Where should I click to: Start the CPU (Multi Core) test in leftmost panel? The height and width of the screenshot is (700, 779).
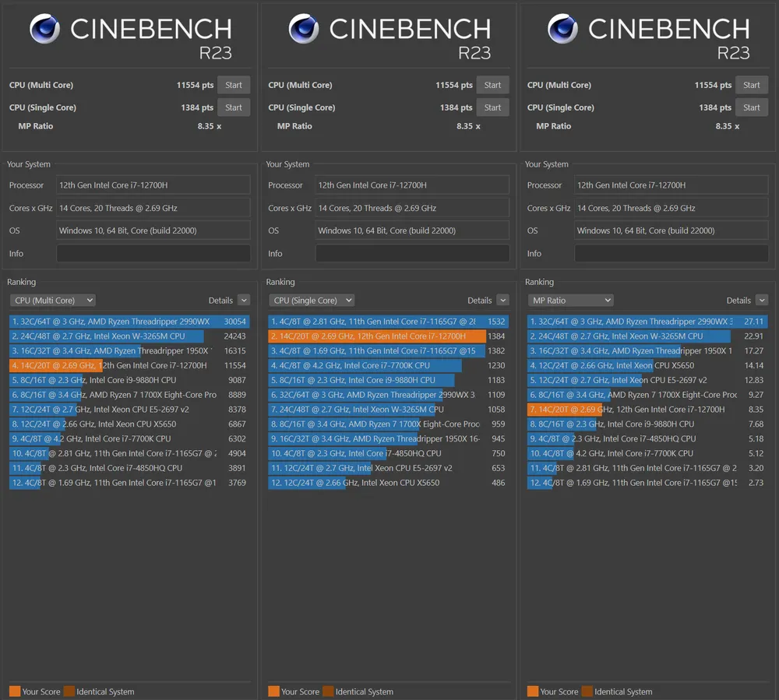tap(234, 85)
